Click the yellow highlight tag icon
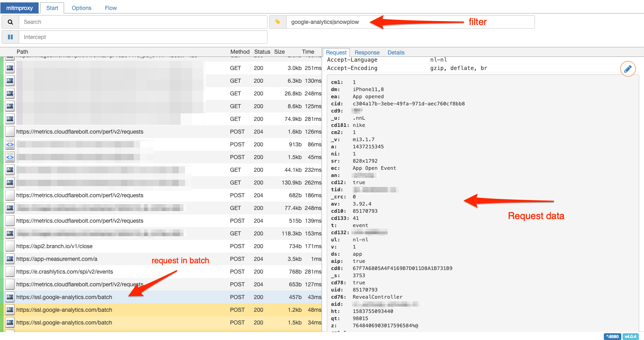The height and width of the screenshot is (340, 644). pyautogui.click(x=278, y=22)
